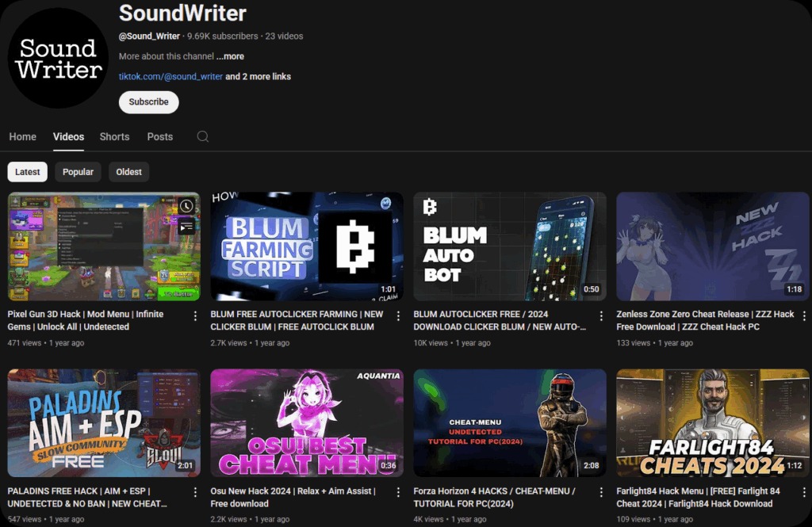Go to the Home tab
Screen dimensions: 812x527
point(22,136)
